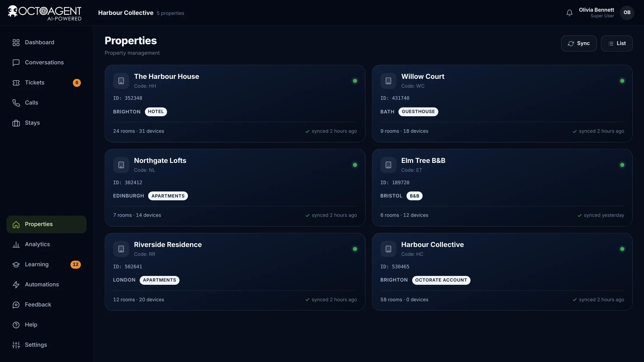This screenshot has height=362, width=644.
Task: Click 'synced yesterday' on Elm Tree B&B
Action: pos(601,215)
